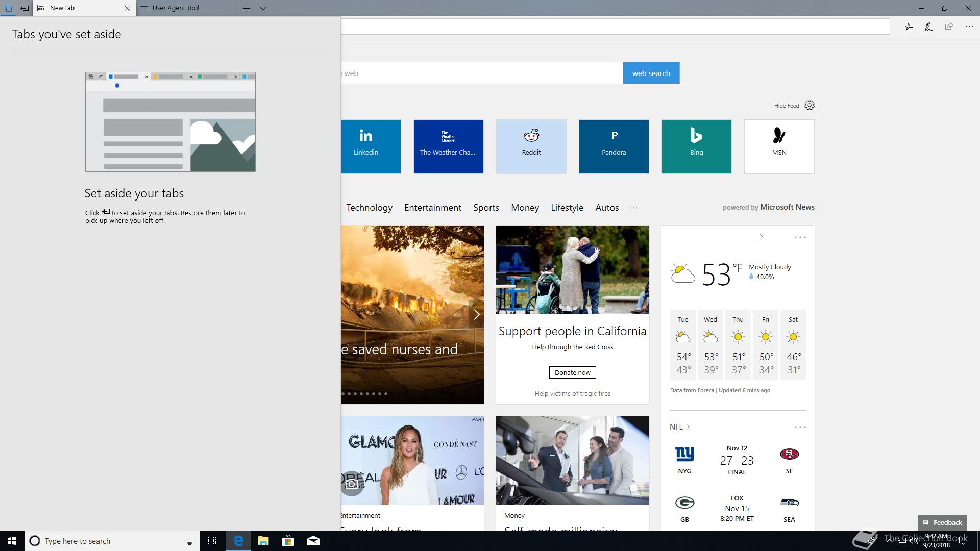The width and height of the screenshot is (980, 551).
Task: Click the web search button
Action: (651, 73)
